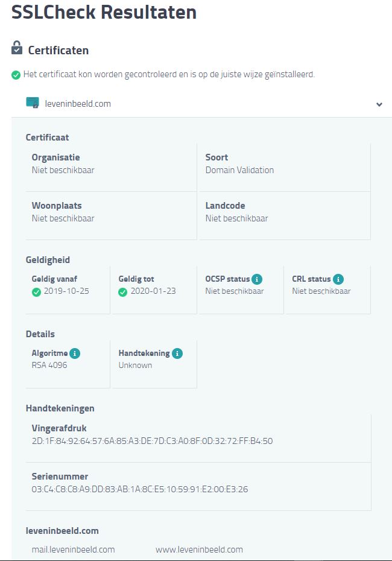The image size is (392, 561).
Task: Click green check next to 2019-10-25
Action: [36, 292]
